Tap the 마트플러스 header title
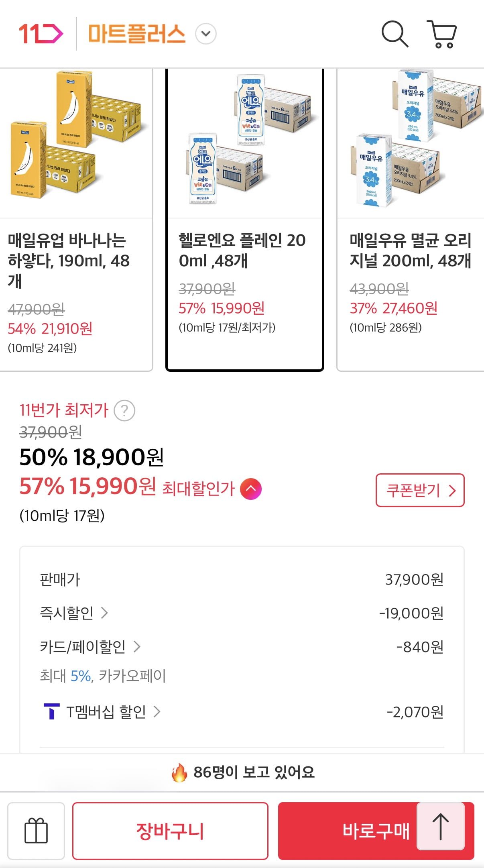The height and width of the screenshot is (868, 484). pos(136,34)
